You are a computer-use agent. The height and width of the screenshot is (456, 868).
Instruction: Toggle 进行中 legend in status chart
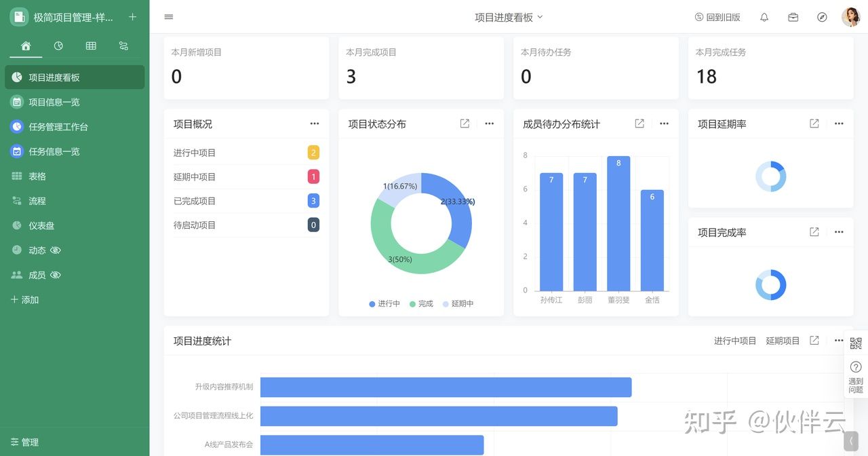tap(384, 304)
